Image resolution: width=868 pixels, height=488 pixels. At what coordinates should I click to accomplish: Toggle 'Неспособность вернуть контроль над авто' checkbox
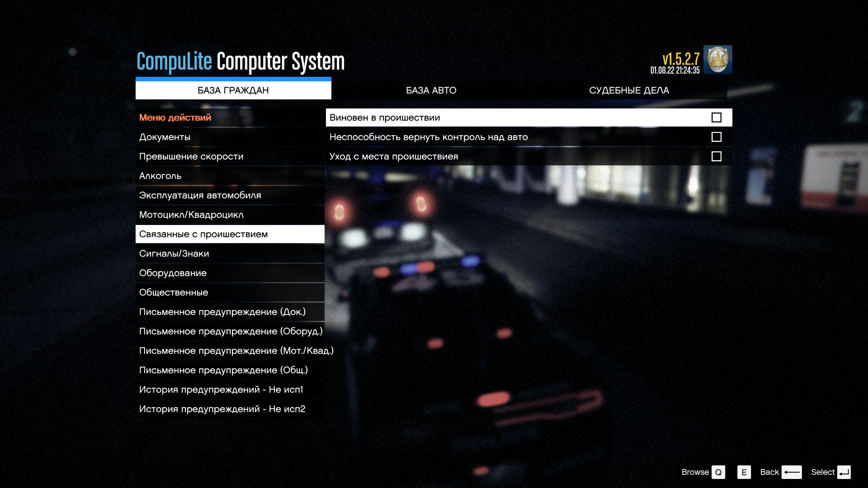[716, 137]
